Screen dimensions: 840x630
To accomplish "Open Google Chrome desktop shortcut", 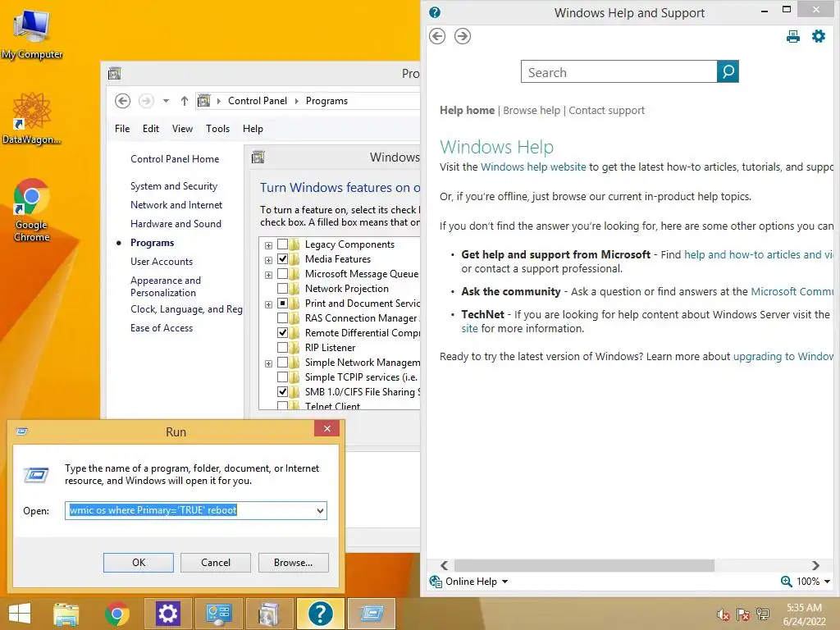I will [31, 211].
